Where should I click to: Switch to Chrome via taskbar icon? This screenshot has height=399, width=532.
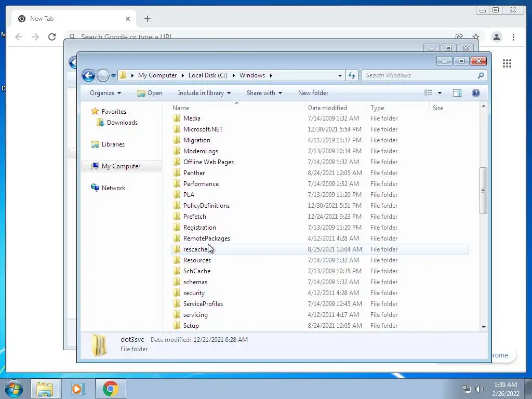point(110,389)
